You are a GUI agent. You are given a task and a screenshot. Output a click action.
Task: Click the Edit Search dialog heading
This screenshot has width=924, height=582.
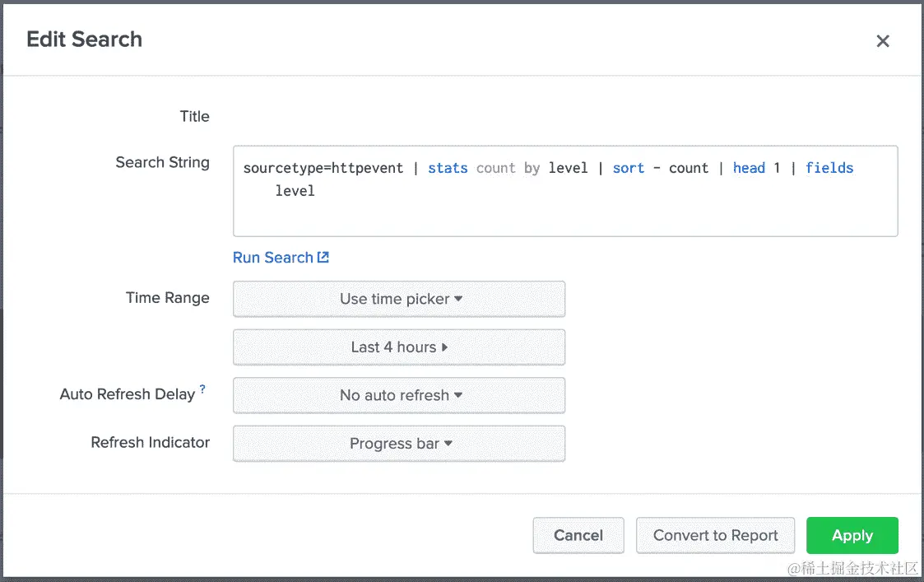[84, 40]
